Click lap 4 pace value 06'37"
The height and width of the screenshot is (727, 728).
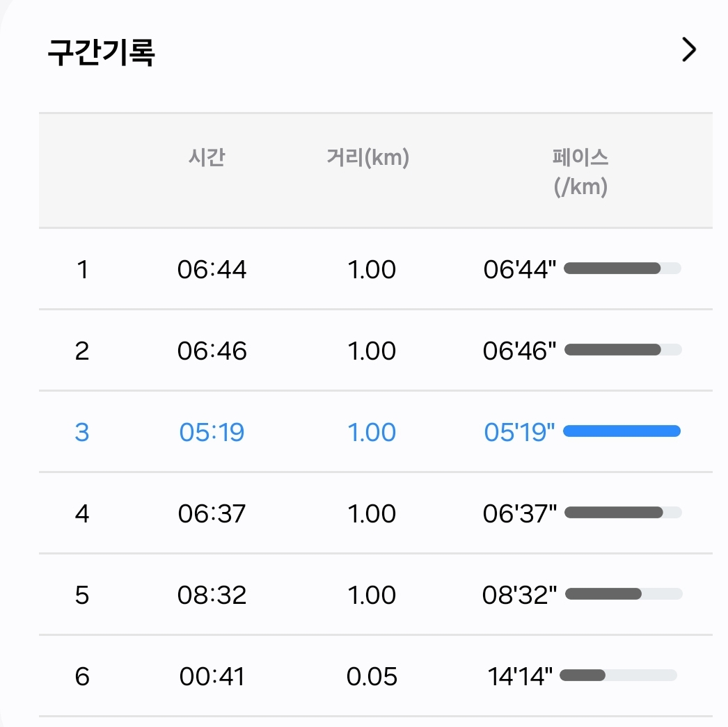pos(519,513)
